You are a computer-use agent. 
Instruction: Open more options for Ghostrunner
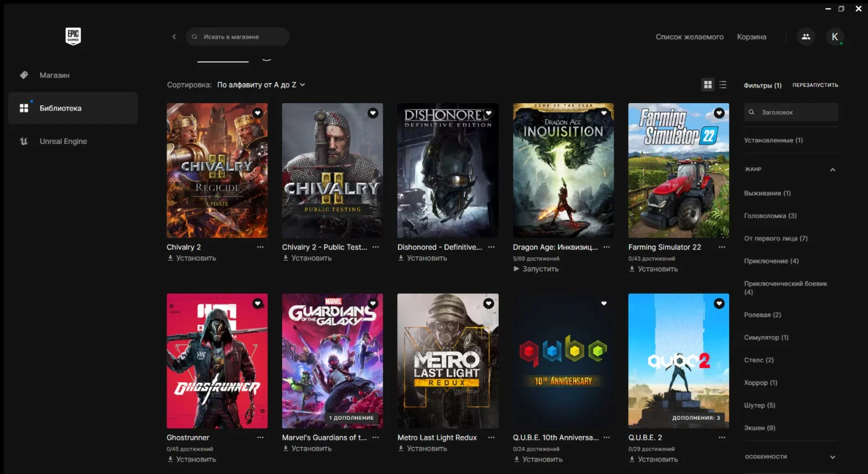click(260, 438)
